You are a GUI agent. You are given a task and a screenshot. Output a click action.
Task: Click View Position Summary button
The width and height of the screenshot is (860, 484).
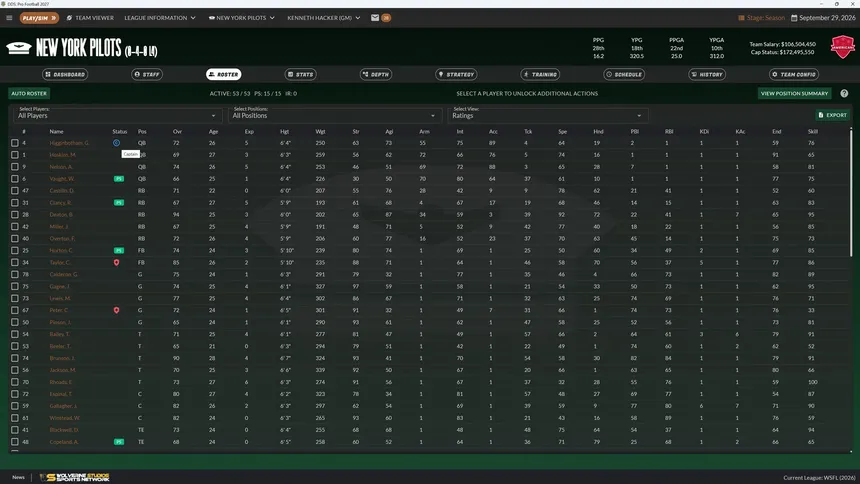(x=794, y=93)
